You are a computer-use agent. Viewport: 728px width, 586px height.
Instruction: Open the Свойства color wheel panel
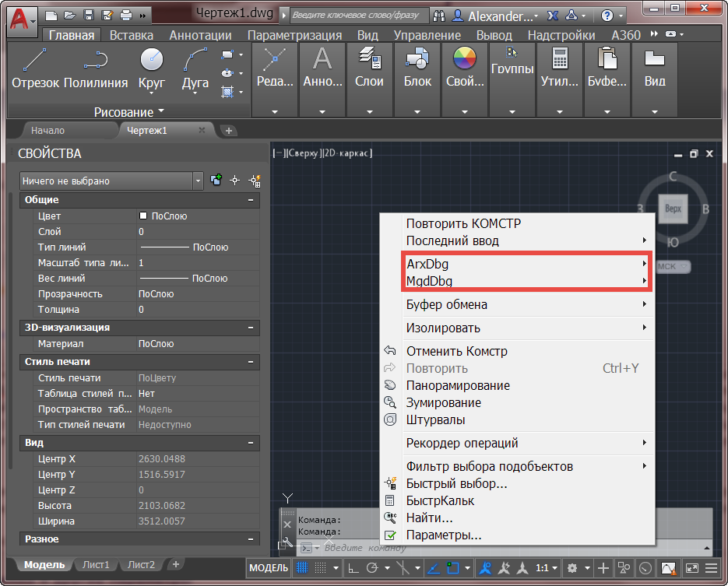click(465, 79)
